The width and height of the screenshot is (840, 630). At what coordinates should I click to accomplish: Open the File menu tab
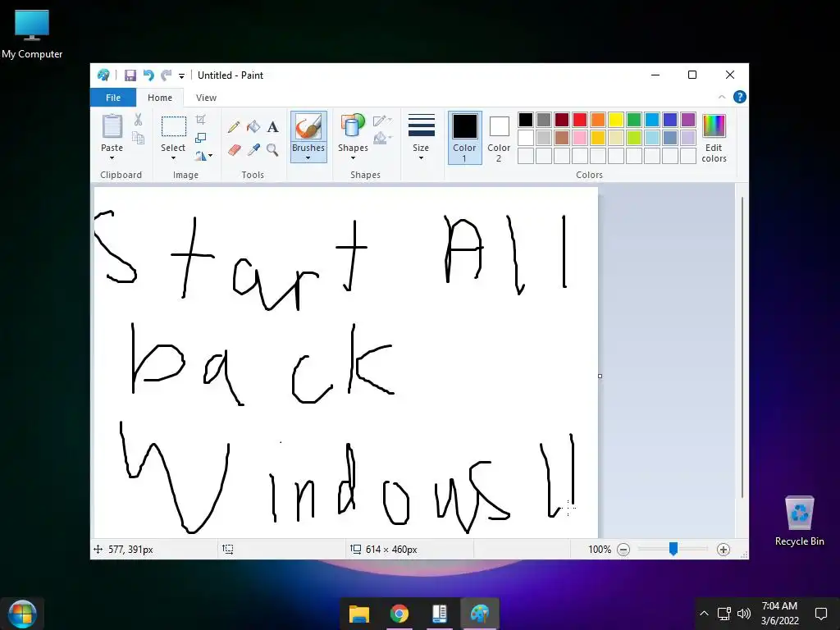tap(113, 98)
